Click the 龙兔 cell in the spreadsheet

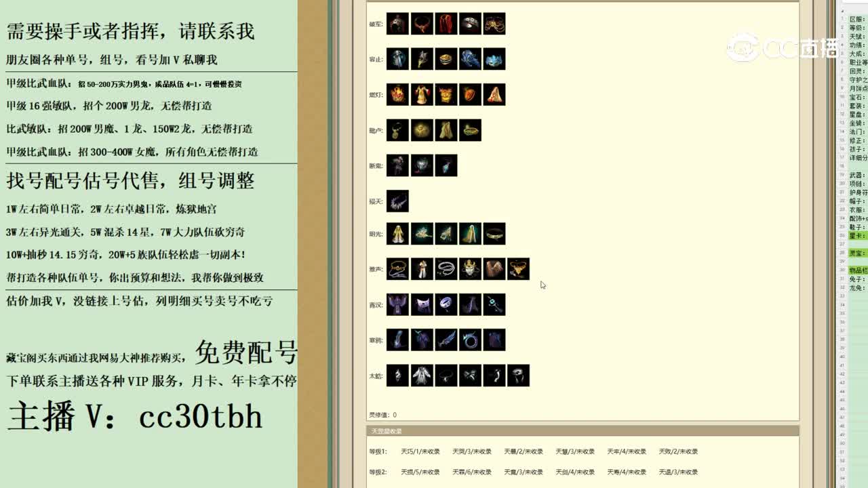click(x=858, y=287)
